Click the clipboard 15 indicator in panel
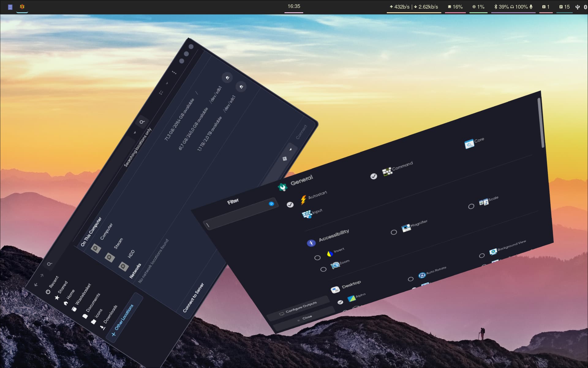Screen dimensions: 588x368 [564, 7]
